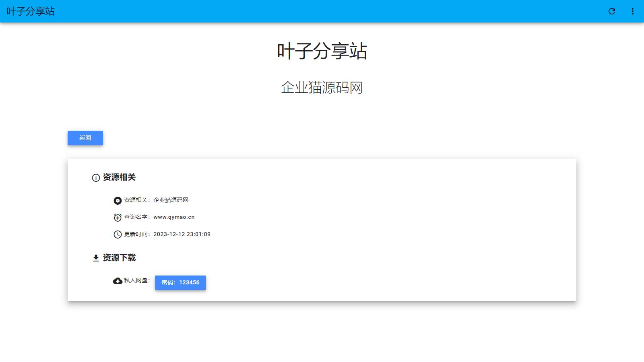
Task: Click the info icon beside 资源相关 heading
Action: [x=96, y=178]
